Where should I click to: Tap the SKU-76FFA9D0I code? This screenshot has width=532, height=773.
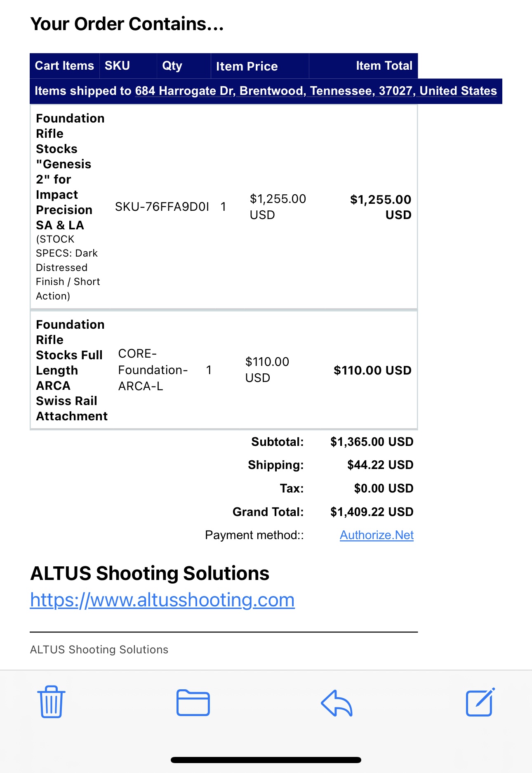(162, 207)
